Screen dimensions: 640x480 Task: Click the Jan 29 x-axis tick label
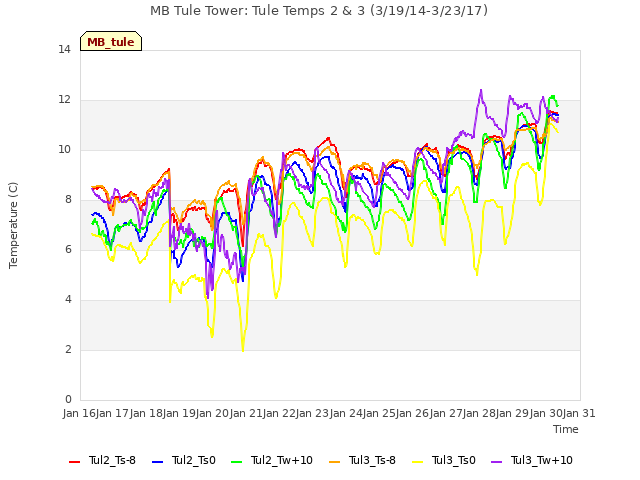(x=513, y=413)
